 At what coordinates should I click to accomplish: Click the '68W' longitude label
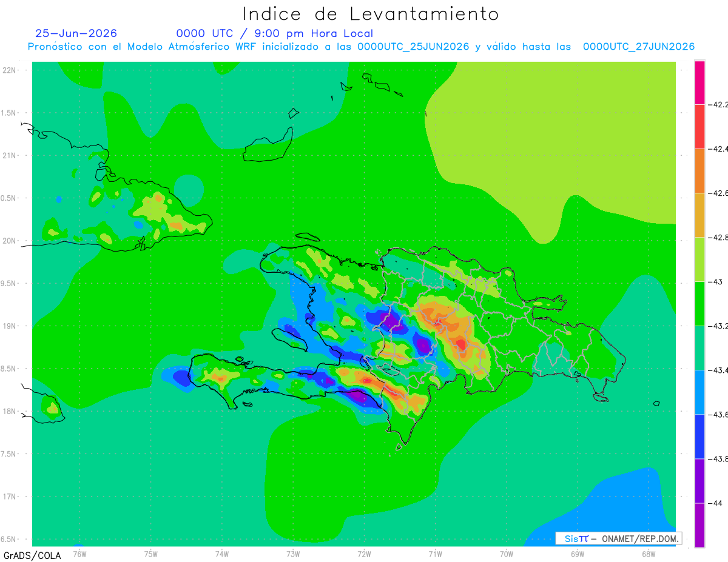tap(648, 553)
